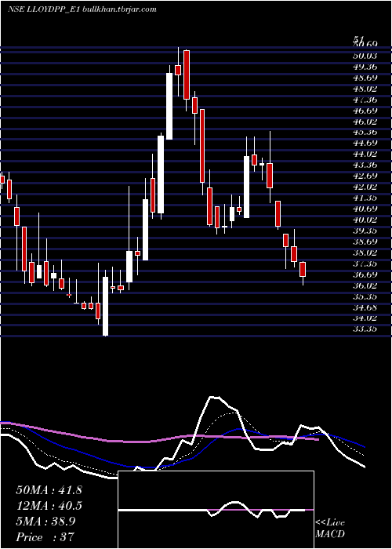
Task: Click the 33.35 price level label
Action: point(365,329)
